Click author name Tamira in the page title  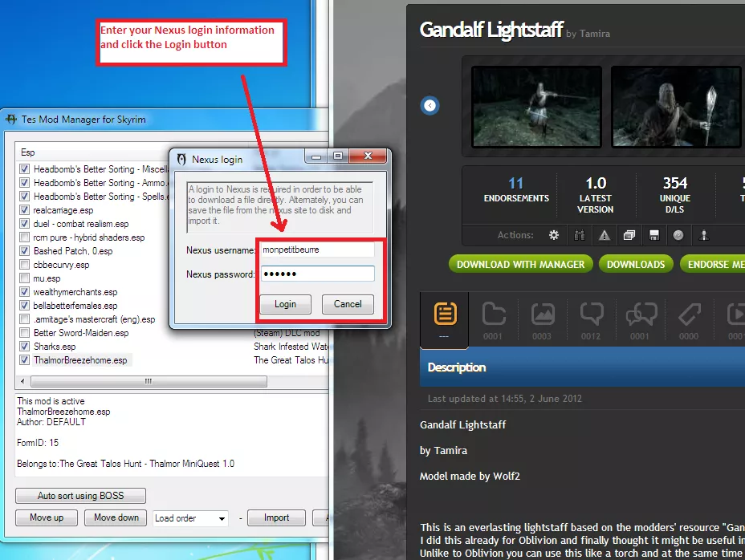coord(595,34)
